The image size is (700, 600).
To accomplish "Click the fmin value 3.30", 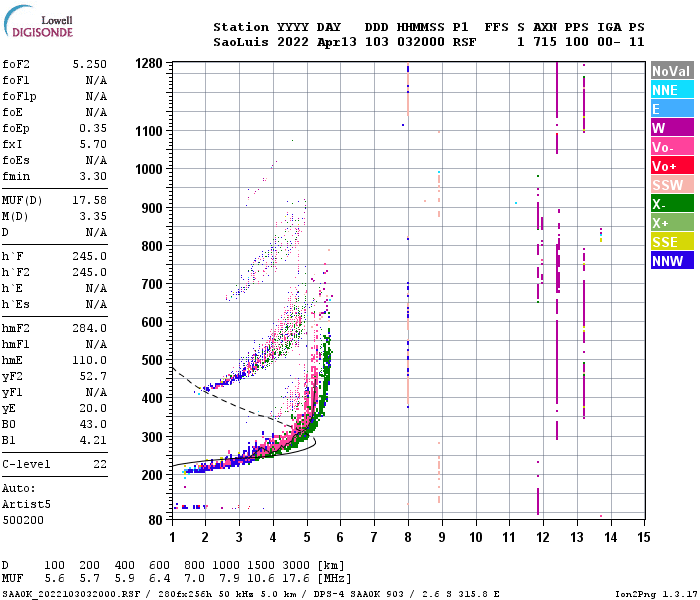I will [x=93, y=177].
